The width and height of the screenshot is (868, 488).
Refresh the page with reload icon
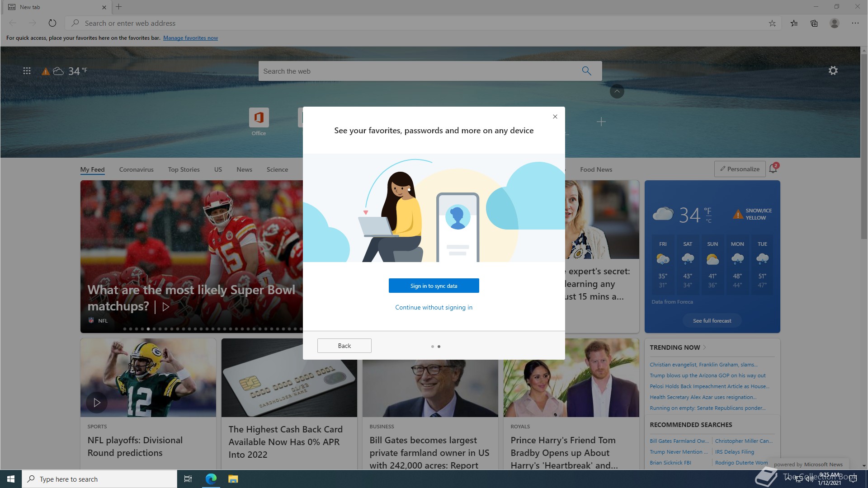pyautogui.click(x=52, y=23)
